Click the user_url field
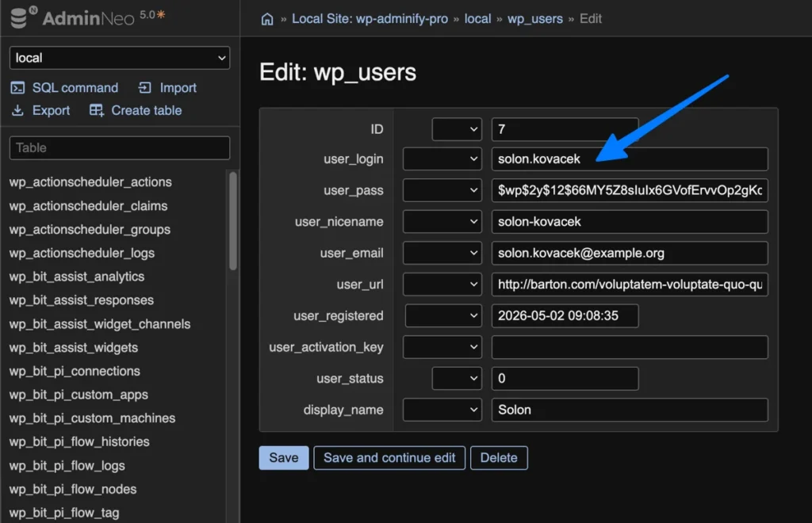Viewport: 812px width, 523px height. [630, 284]
